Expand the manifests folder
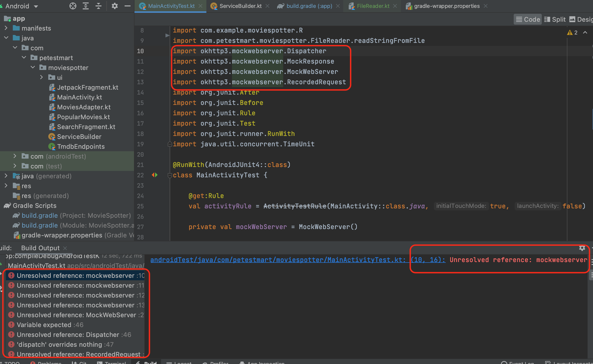593x364 pixels. pyautogui.click(x=6, y=28)
